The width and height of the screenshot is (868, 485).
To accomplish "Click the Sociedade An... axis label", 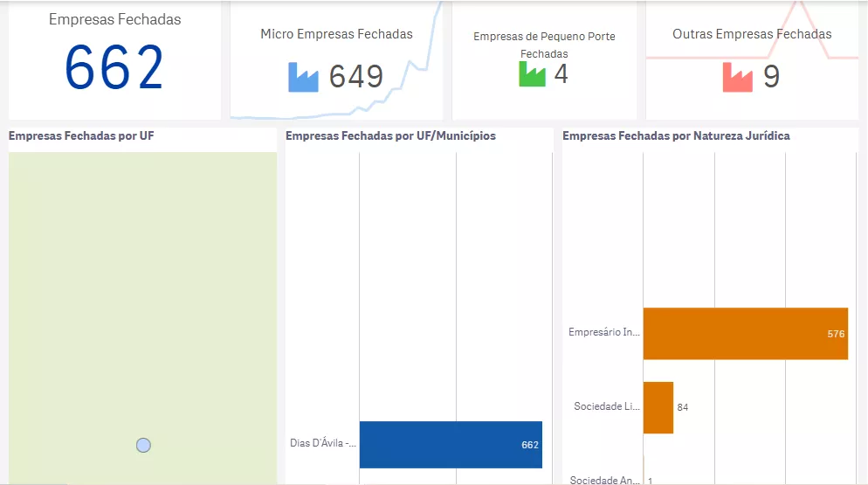I will (604, 479).
